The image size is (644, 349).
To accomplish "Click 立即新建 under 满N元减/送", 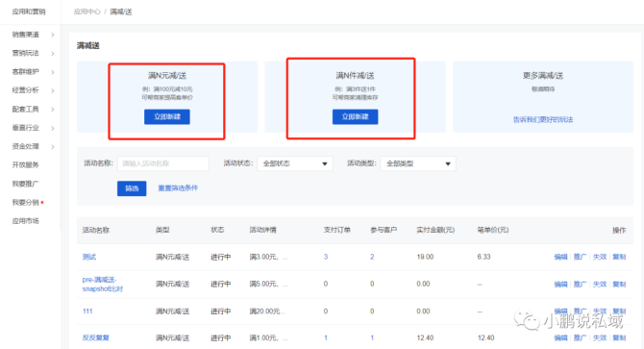I will [x=166, y=116].
